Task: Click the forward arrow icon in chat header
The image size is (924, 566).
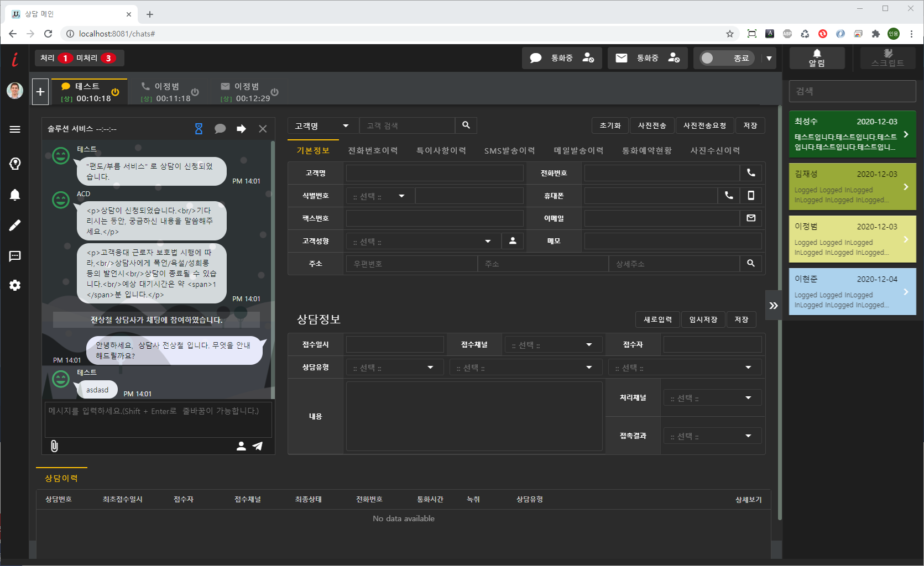Action: [241, 129]
